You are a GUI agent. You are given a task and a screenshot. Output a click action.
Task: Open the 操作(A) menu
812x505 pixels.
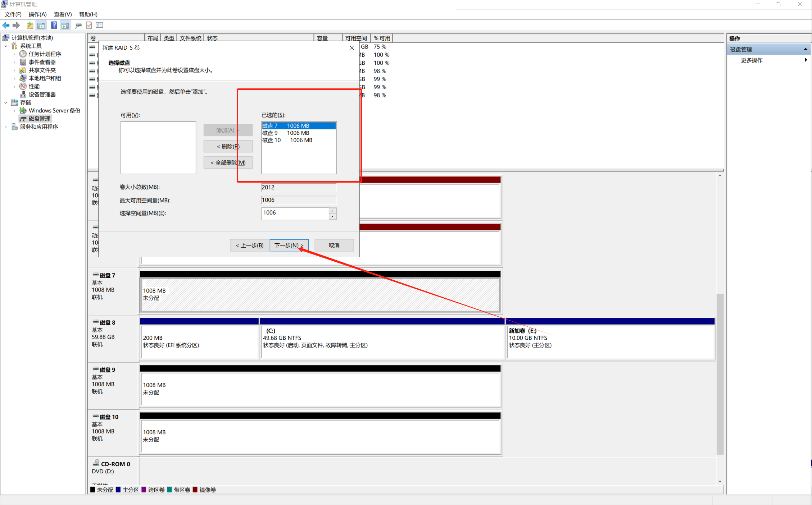[37, 14]
